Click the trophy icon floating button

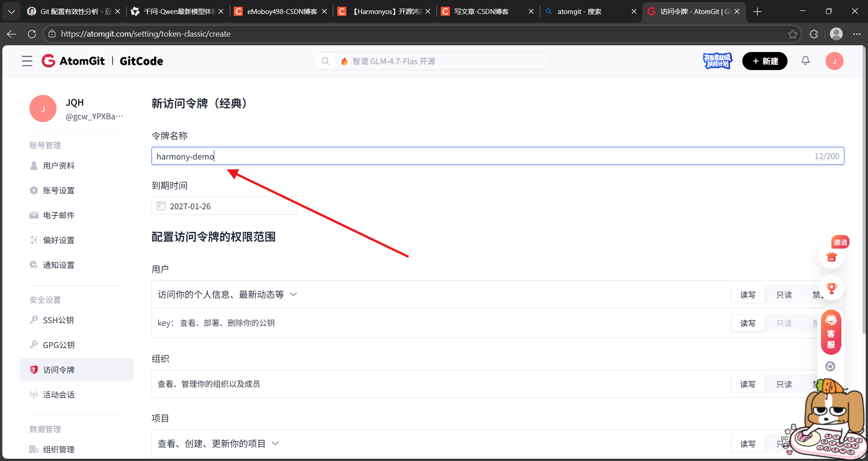(x=831, y=288)
